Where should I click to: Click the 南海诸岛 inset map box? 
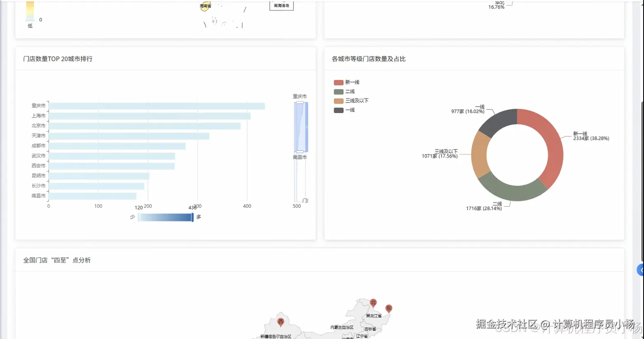tap(281, 5)
